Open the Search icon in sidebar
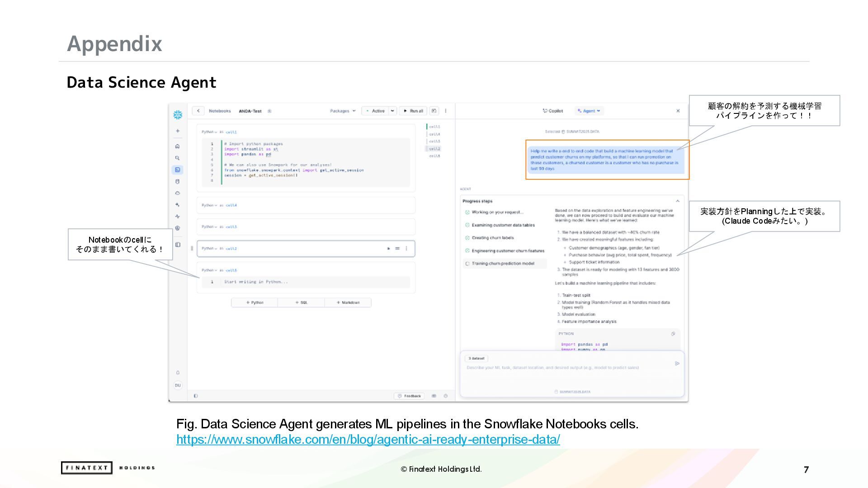 tap(178, 158)
